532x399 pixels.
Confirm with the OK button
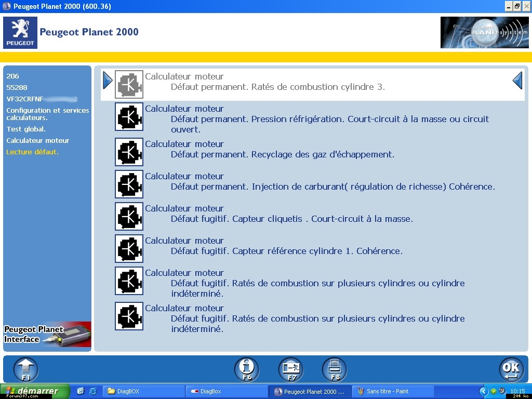point(511,369)
